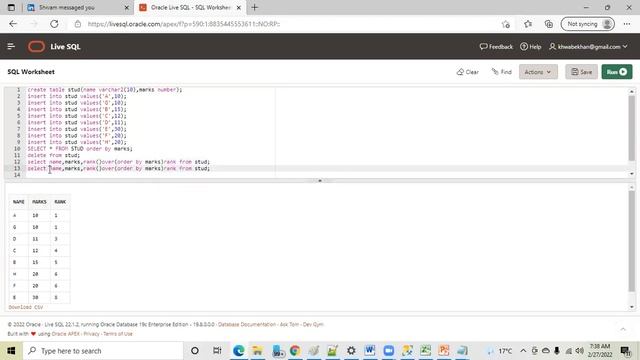Open the 17°C weather widget

coord(501,351)
